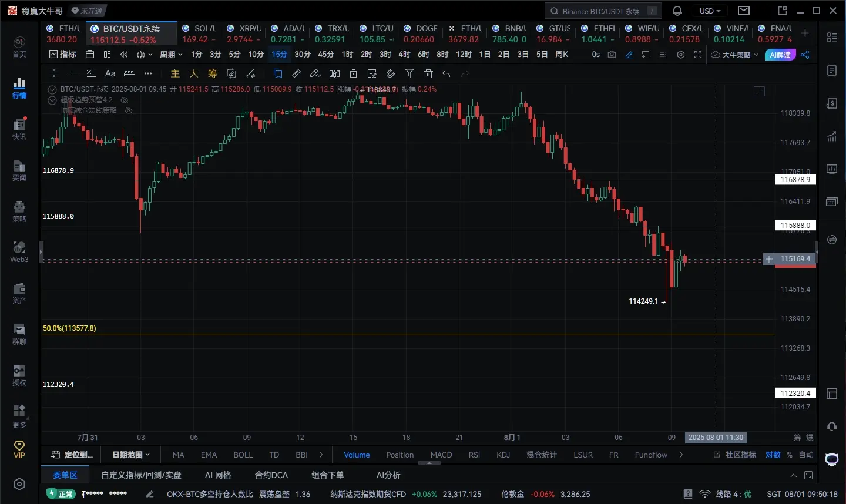Open chart settings hexagon icon
Image resolution: width=846 pixels, height=504 pixels.
(681, 55)
